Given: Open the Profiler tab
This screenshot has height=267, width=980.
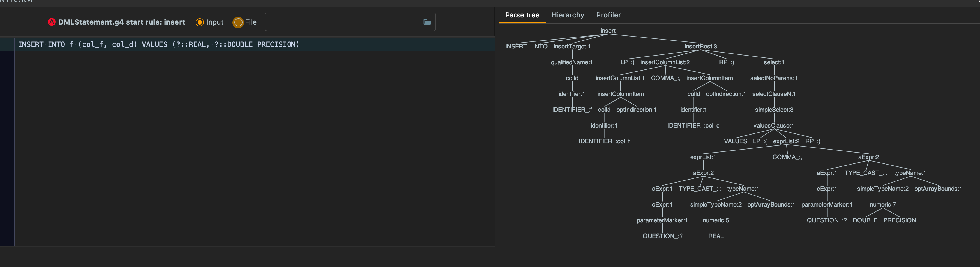Looking at the screenshot, I should click(x=608, y=15).
